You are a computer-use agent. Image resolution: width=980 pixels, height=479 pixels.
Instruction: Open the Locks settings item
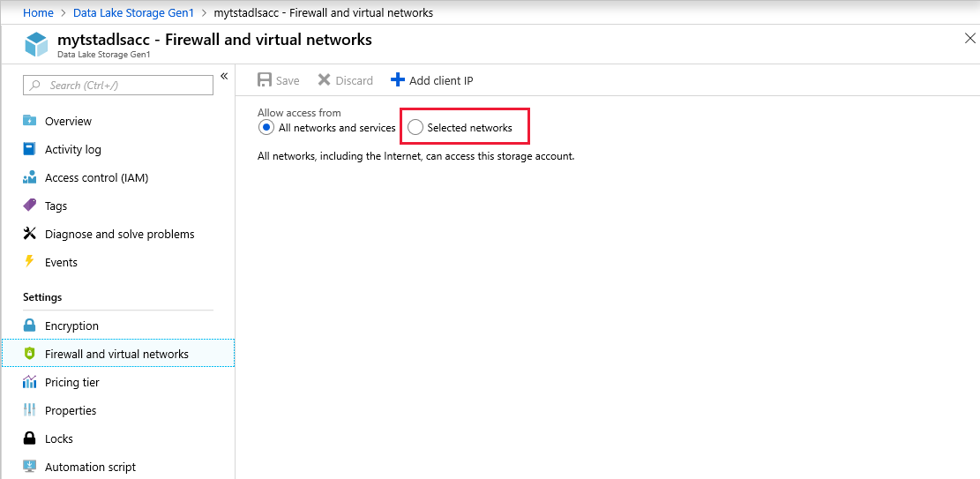point(59,438)
